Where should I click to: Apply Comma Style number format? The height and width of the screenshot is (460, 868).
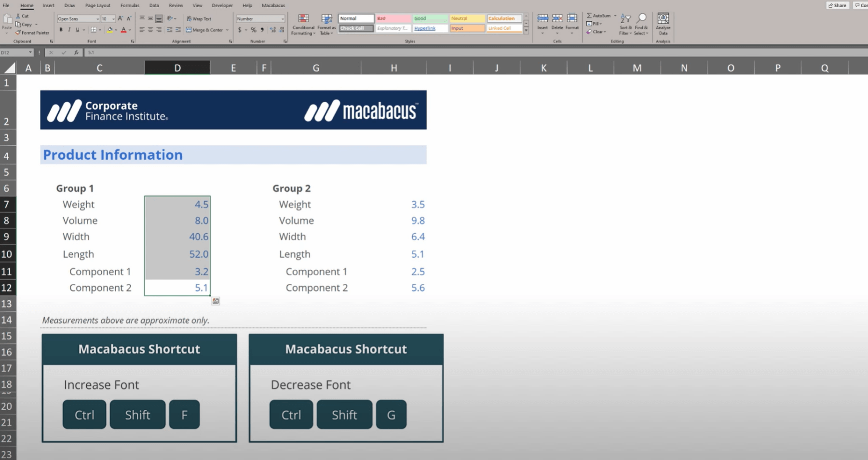pyautogui.click(x=262, y=30)
